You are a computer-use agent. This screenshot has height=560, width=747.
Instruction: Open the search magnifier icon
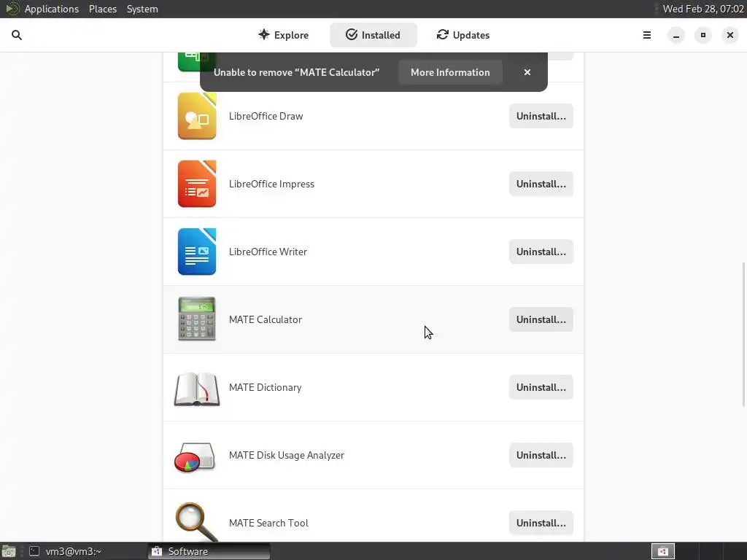[17, 35]
